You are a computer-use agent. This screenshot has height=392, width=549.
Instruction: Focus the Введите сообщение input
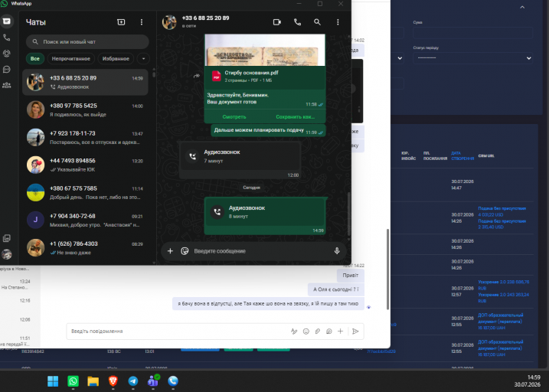click(x=260, y=251)
